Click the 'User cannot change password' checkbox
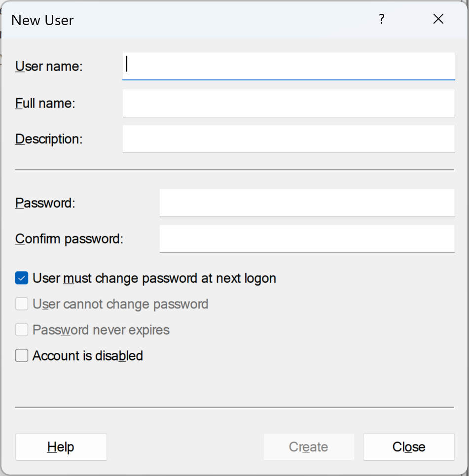 coord(21,304)
